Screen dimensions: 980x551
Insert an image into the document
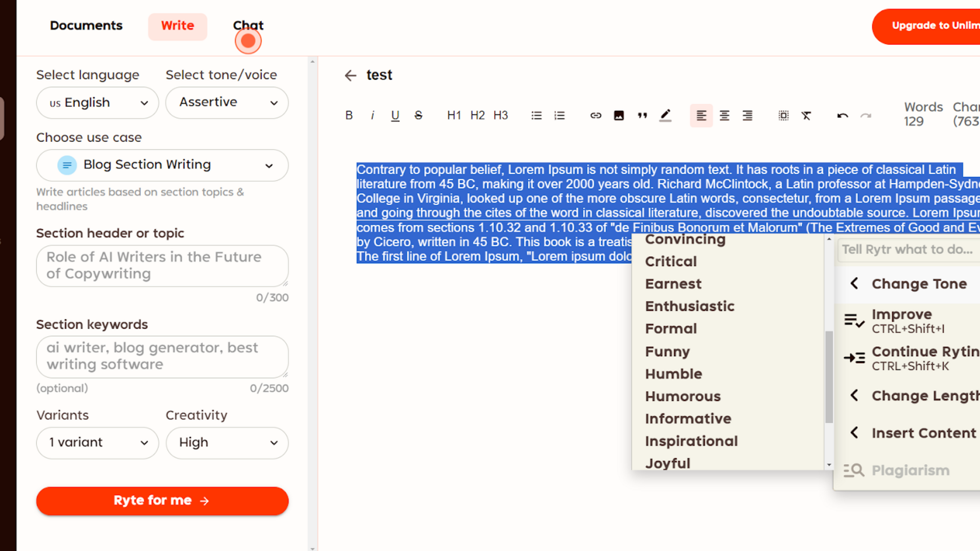(x=619, y=115)
